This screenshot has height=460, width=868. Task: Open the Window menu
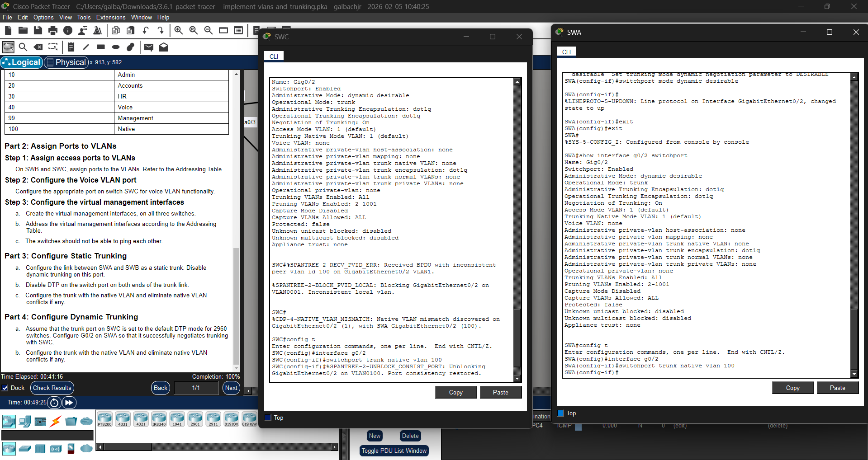tap(142, 17)
